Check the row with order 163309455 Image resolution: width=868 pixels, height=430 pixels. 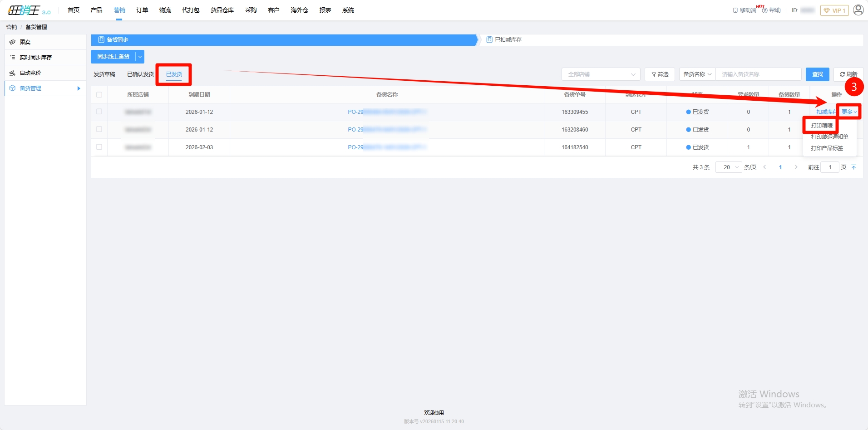(99, 112)
